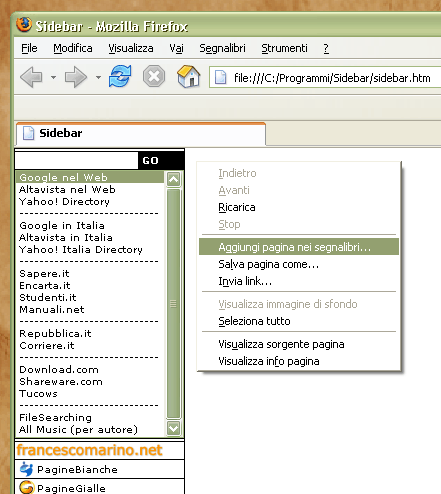Open the francescomarino.net link

pos(89,450)
